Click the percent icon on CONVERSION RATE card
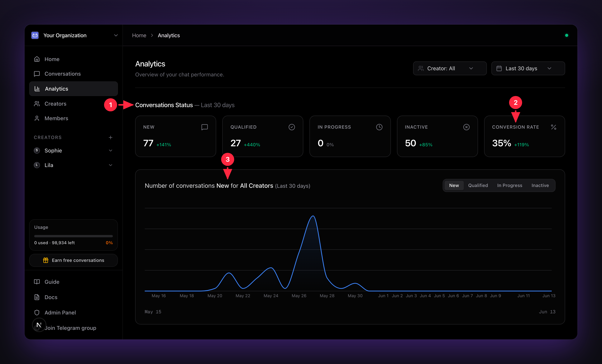The image size is (602, 364). click(x=554, y=127)
